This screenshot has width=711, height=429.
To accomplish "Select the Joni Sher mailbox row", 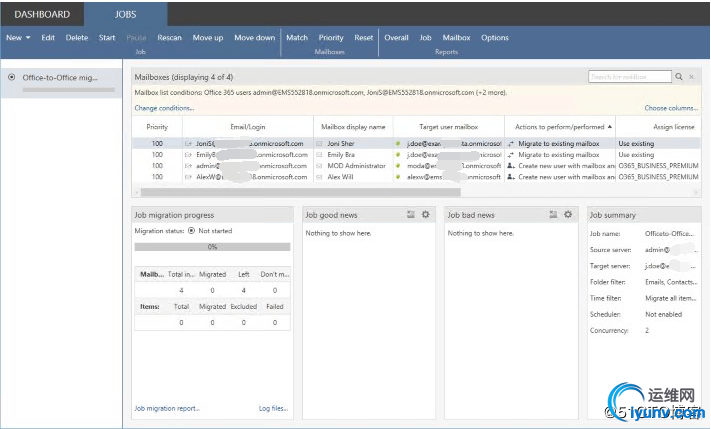I will pyautogui.click(x=416, y=143).
